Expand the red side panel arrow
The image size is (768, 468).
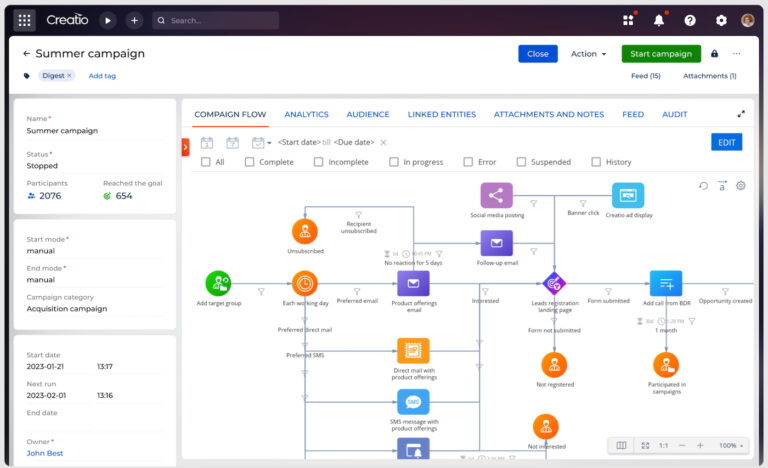point(185,147)
